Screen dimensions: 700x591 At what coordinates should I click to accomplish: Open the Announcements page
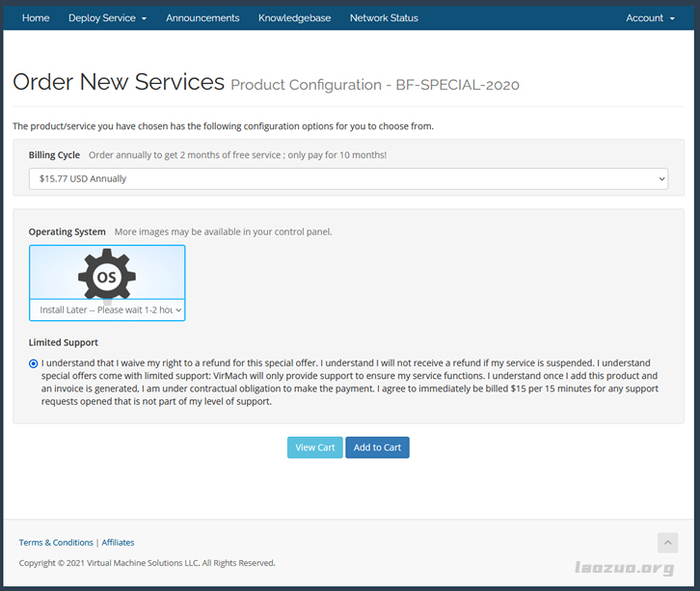pos(202,17)
